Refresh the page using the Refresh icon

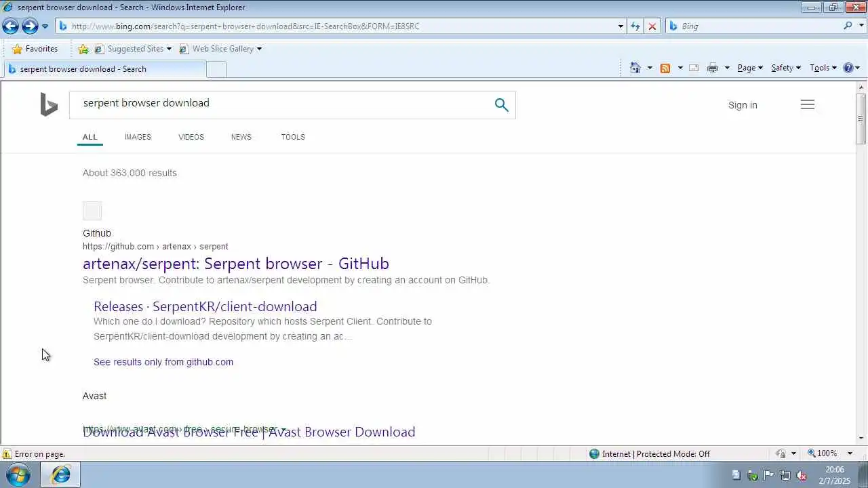click(x=635, y=26)
